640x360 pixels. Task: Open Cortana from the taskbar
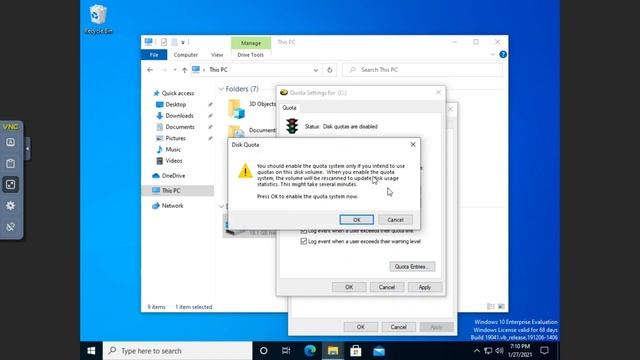[x=264, y=351]
